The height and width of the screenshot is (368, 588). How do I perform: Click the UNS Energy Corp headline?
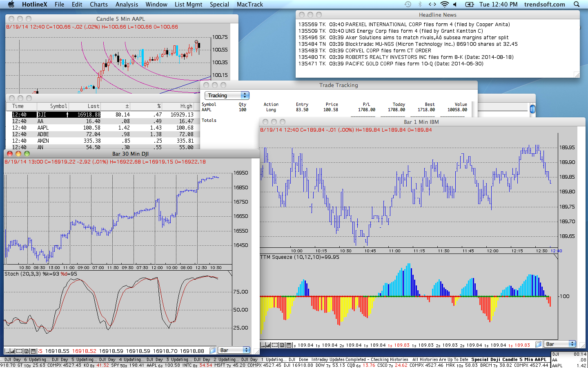click(x=391, y=31)
